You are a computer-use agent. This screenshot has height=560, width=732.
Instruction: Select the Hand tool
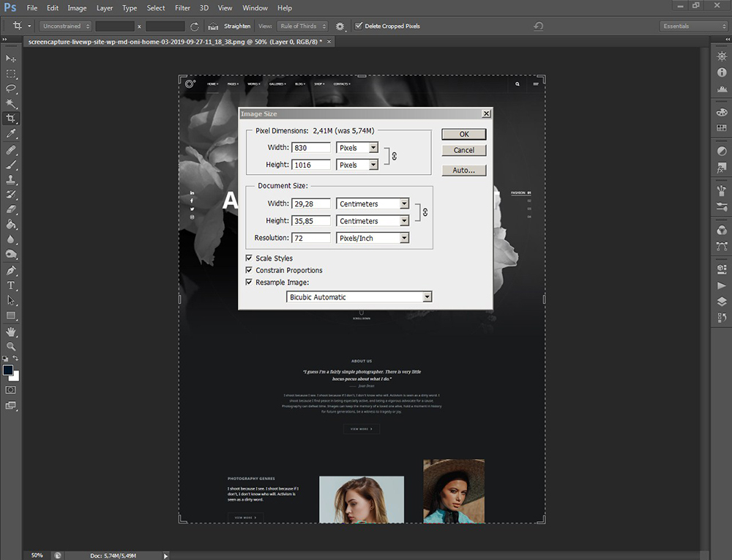10,332
